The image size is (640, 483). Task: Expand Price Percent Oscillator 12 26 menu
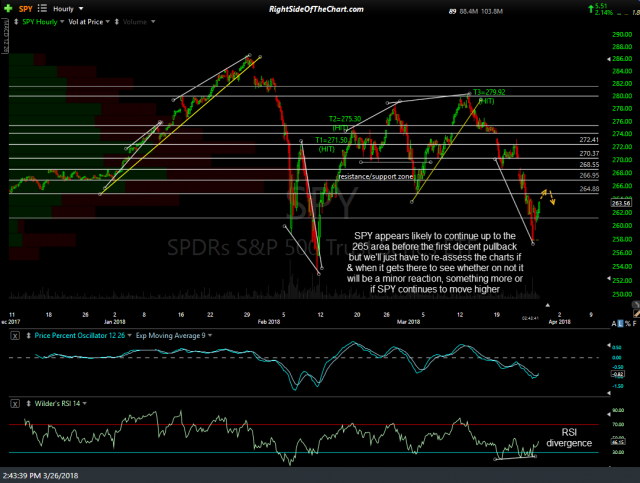(129, 336)
